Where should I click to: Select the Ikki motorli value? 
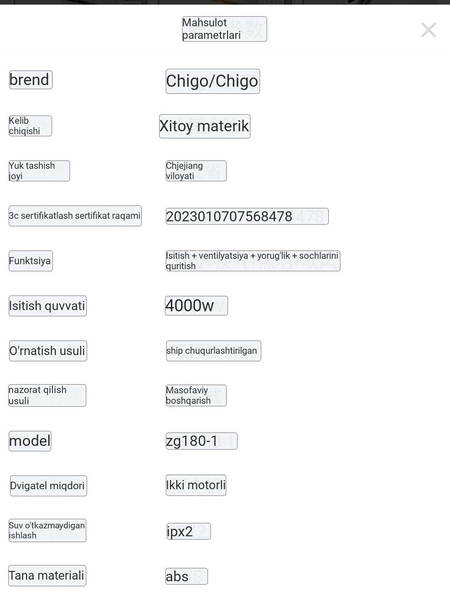pyautogui.click(x=196, y=485)
